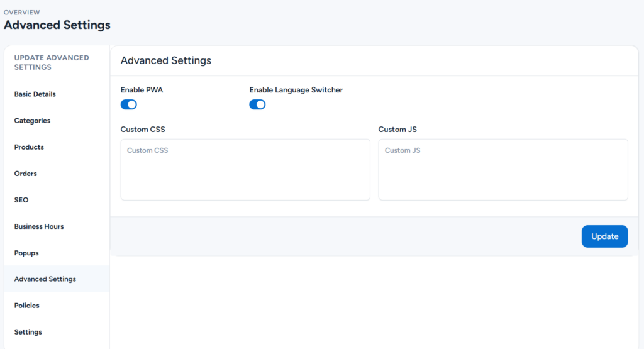Click the Enable Language Switcher label text
Viewport: 644px width, 349px height.
click(296, 90)
